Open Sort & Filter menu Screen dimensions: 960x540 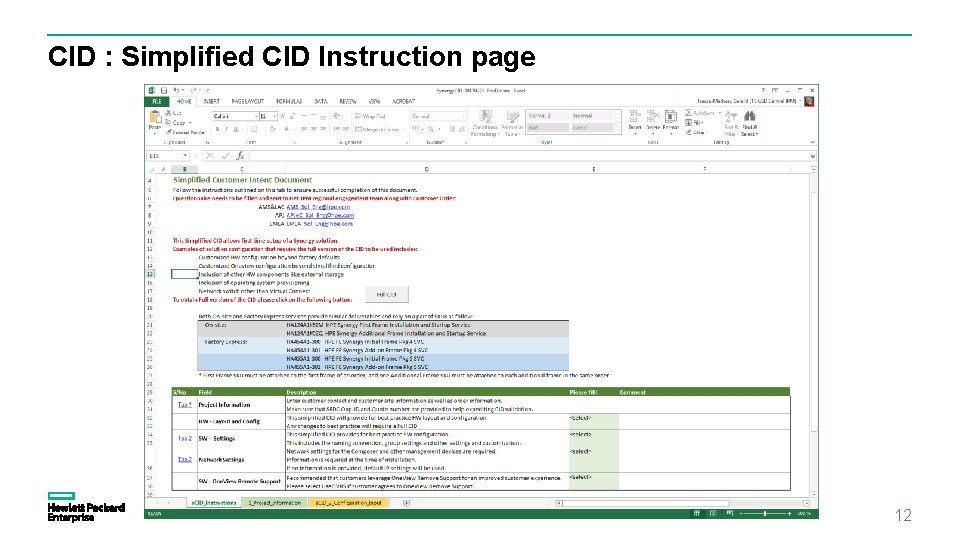(x=731, y=123)
